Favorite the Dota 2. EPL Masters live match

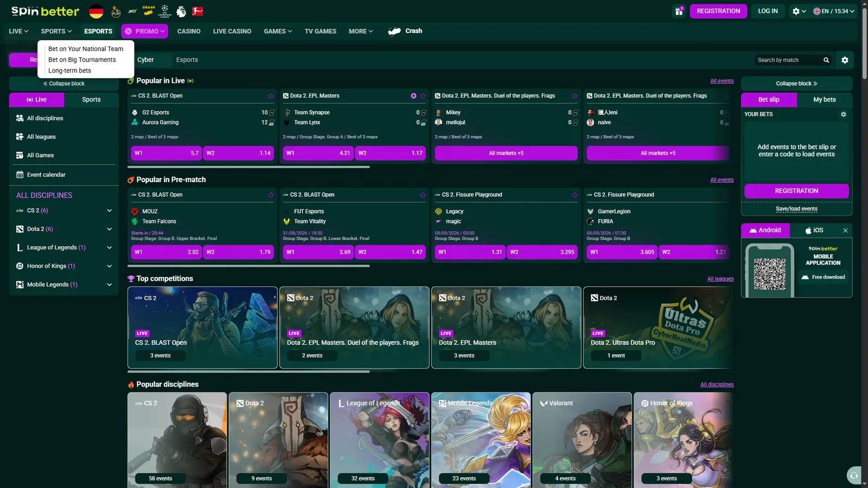(x=423, y=96)
